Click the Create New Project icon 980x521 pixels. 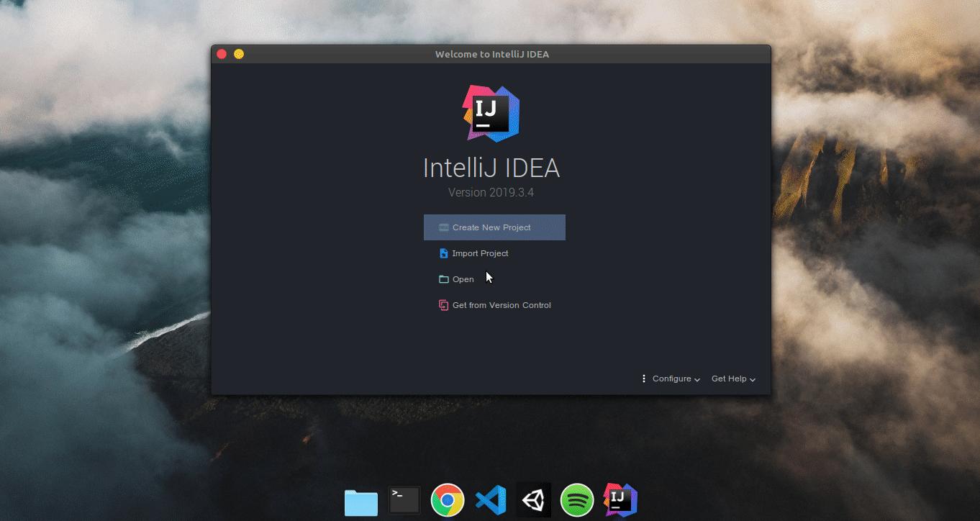[x=444, y=227]
